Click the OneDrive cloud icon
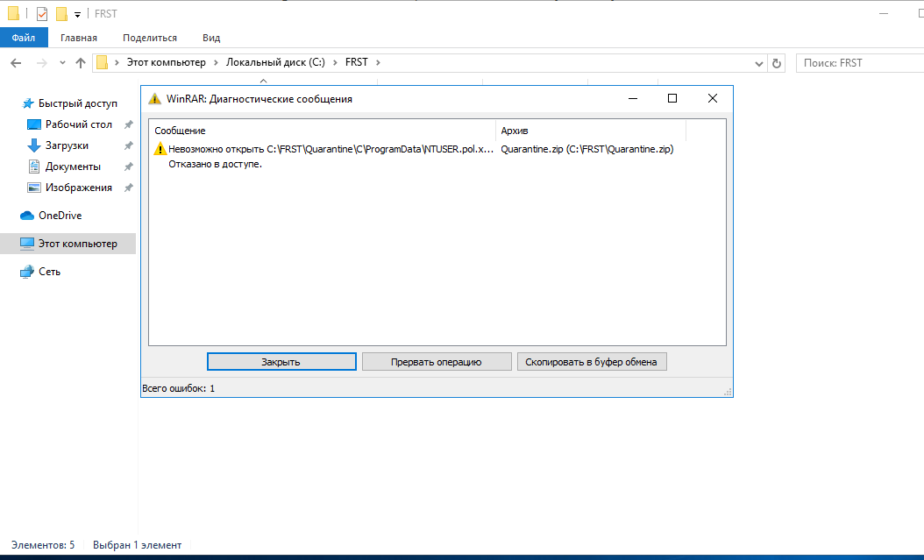The height and width of the screenshot is (560, 924). pos(27,216)
